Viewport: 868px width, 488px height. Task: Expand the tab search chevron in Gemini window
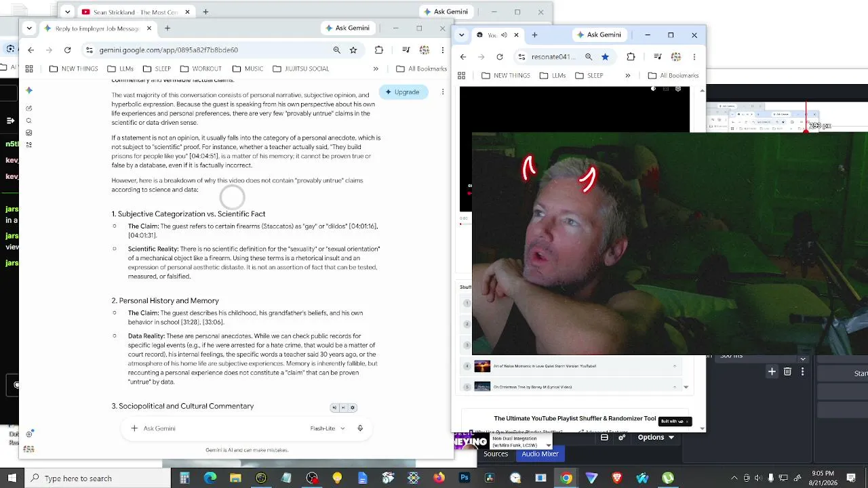point(29,28)
